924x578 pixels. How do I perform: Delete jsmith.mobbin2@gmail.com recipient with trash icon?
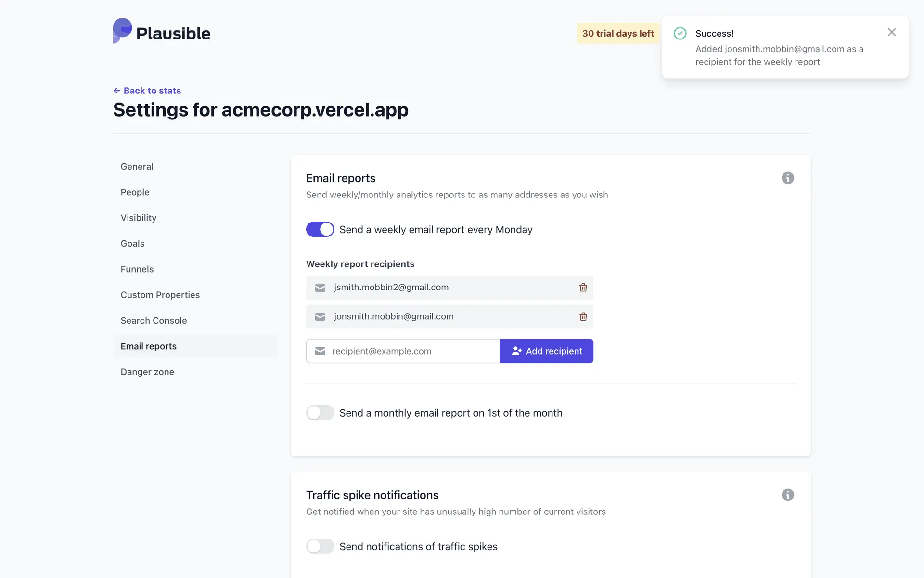(x=583, y=288)
